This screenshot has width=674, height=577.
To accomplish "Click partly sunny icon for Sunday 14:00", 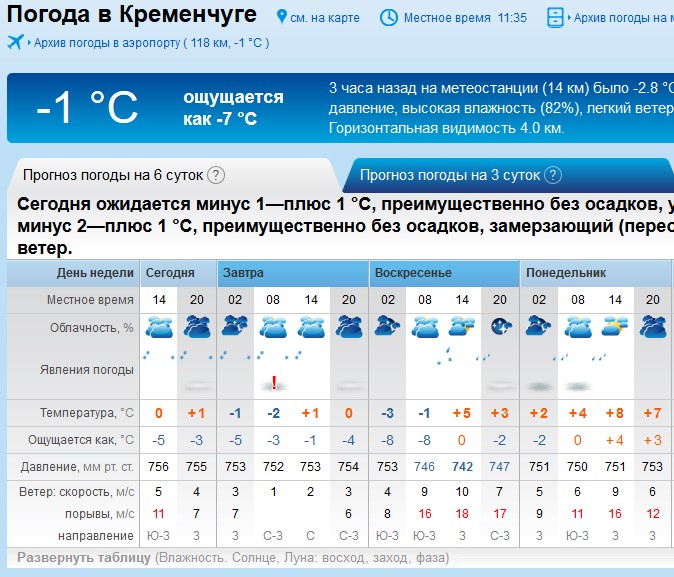I will (461, 326).
